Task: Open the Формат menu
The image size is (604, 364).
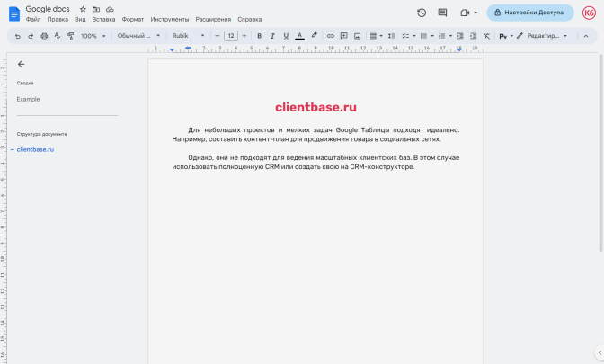Action: 132,19
